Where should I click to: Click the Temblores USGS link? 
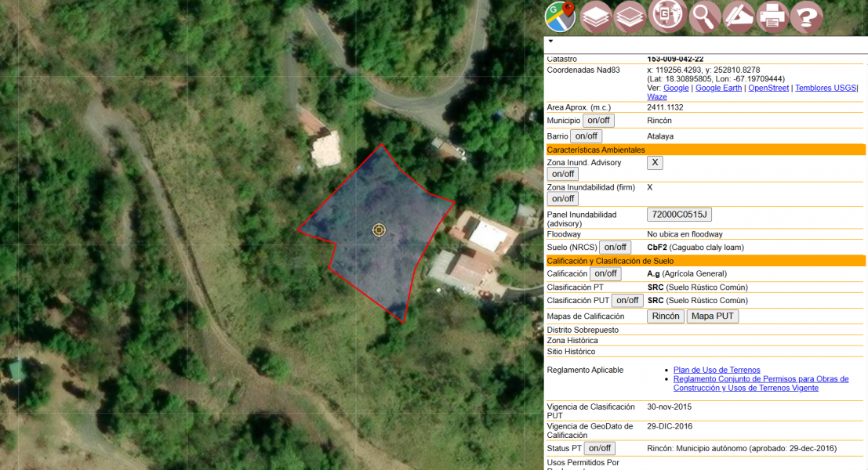[x=826, y=89]
